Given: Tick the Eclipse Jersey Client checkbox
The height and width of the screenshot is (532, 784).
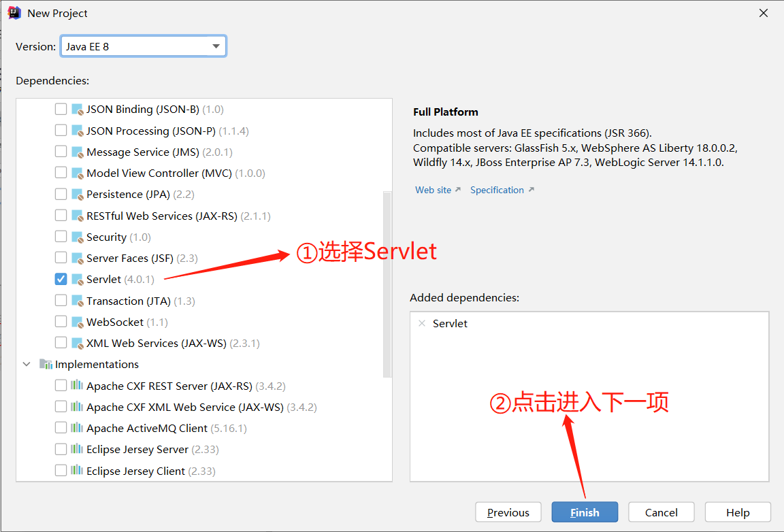Looking at the screenshot, I should (61, 471).
